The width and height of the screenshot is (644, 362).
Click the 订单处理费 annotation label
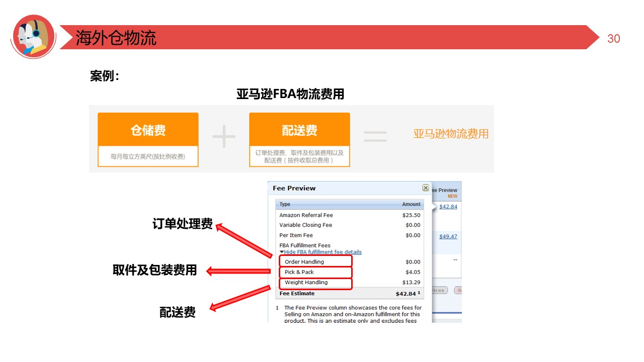pos(183,224)
